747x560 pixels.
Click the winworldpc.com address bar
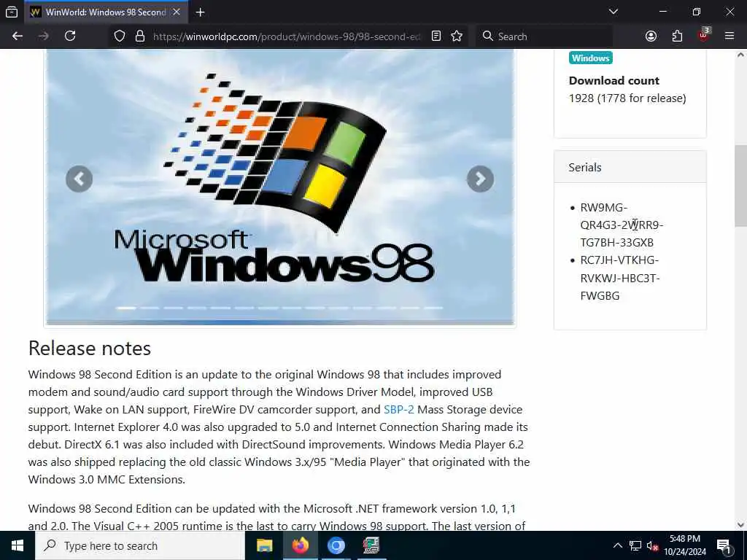coord(286,36)
